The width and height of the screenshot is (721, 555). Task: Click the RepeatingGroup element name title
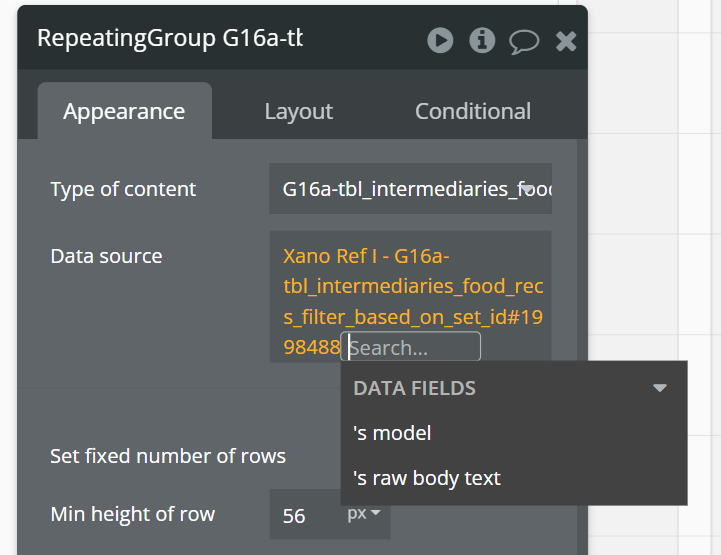point(170,38)
